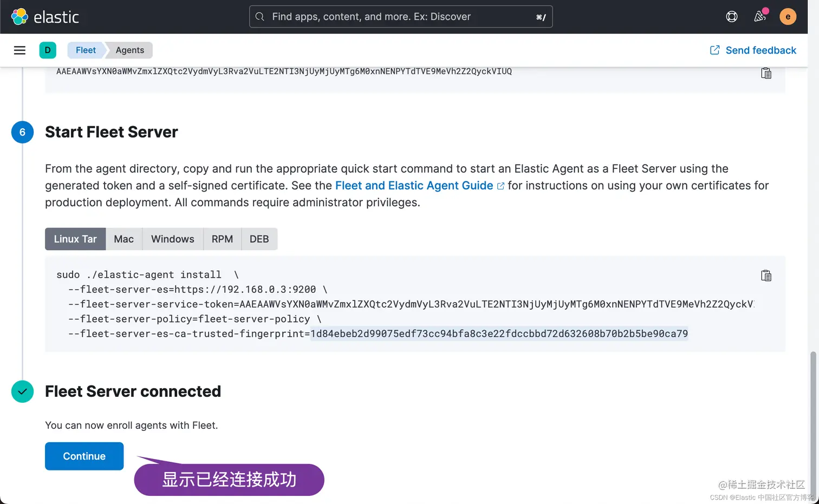Click the Agents breadcrumb
This screenshot has width=819, height=504.
pos(130,50)
